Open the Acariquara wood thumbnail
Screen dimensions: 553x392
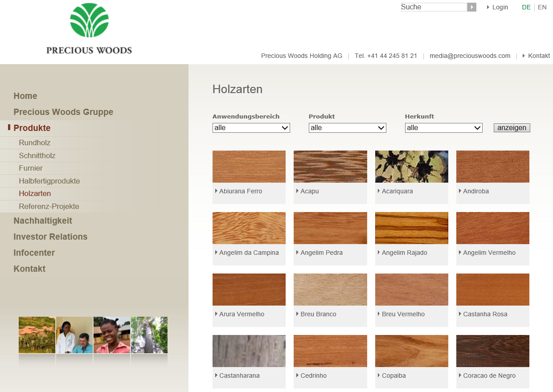click(x=412, y=167)
